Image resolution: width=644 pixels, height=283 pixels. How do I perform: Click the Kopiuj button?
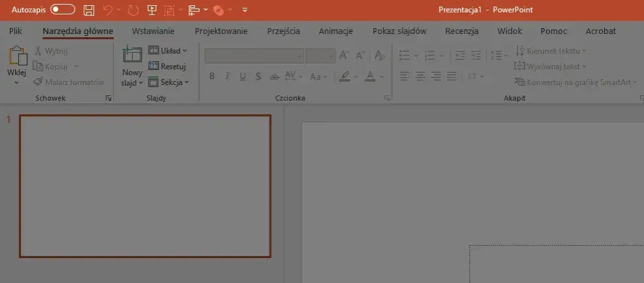51,67
